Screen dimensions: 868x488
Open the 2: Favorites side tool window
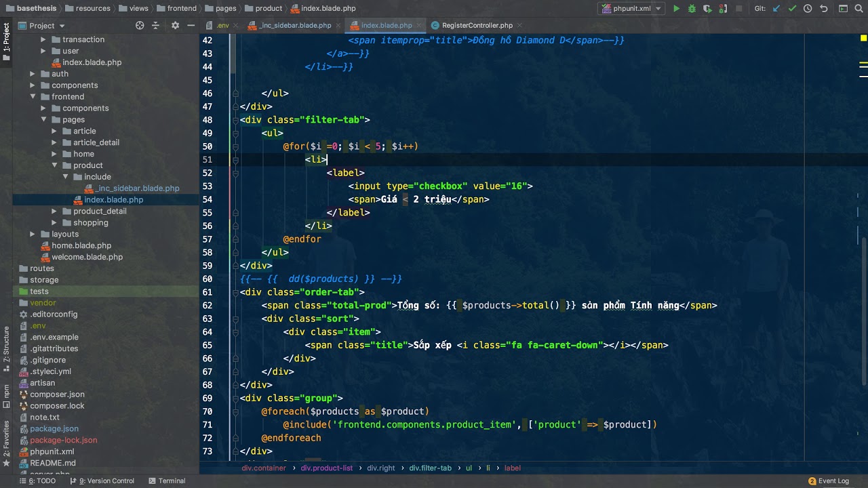pos(6,443)
